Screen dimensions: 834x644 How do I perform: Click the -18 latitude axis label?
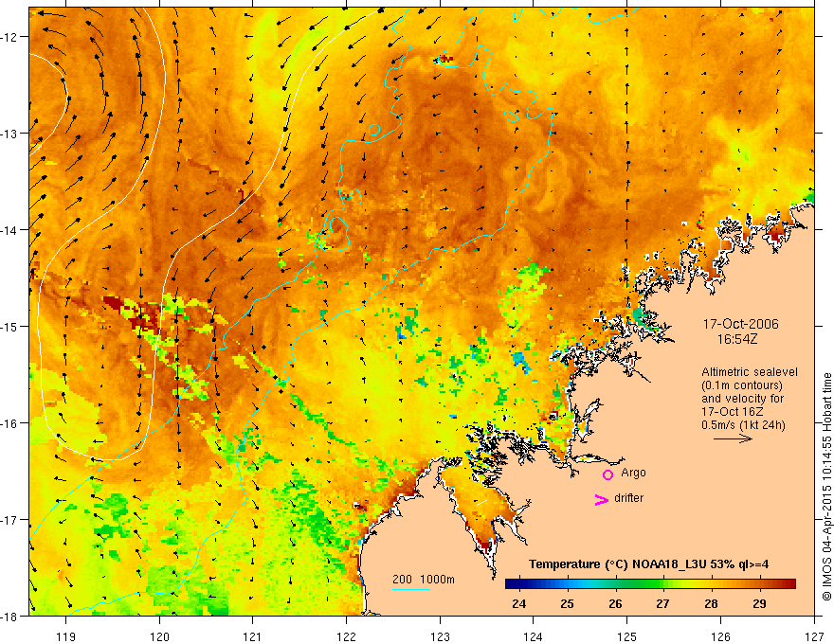[x=9, y=616]
